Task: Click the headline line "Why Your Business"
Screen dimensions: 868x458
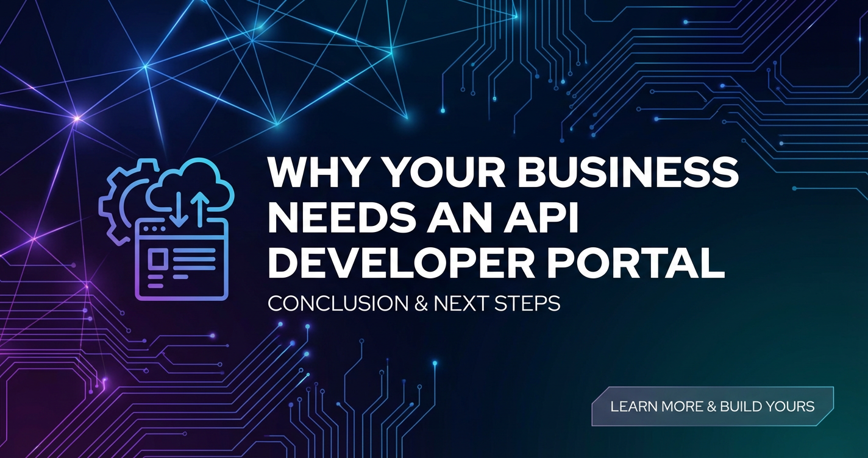Action: [503, 174]
